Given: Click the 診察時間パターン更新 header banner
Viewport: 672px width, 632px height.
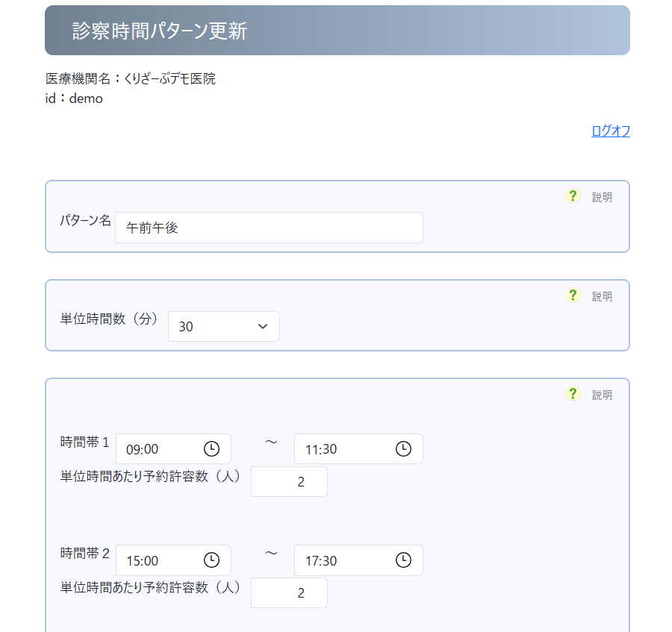Looking at the screenshot, I should tap(337, 31).
